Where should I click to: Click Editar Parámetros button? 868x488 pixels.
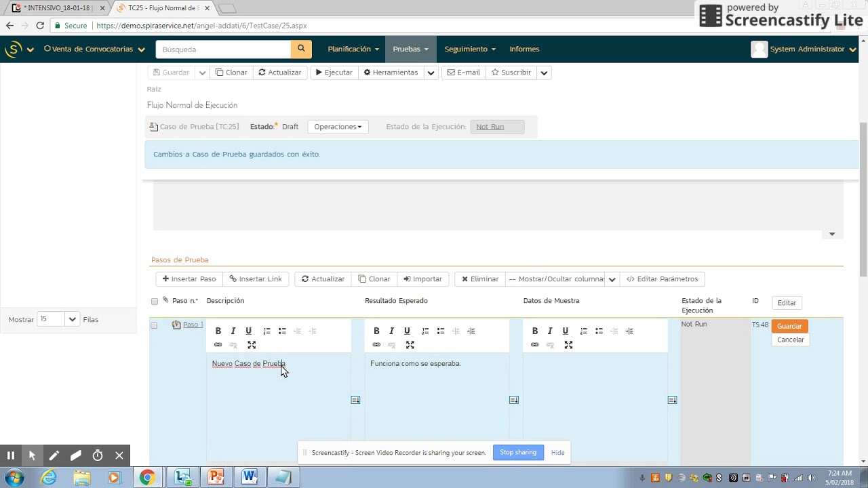pyautogui.click(x=663, y=279)
